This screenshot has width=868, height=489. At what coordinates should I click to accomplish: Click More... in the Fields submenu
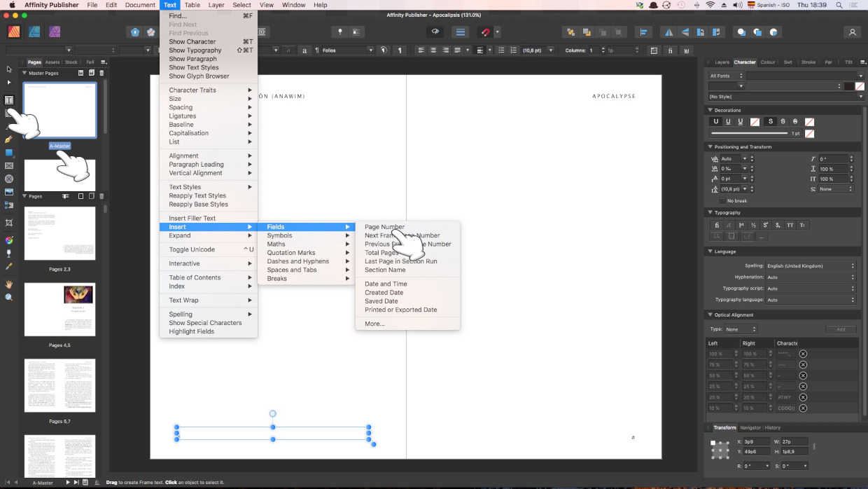374,324
